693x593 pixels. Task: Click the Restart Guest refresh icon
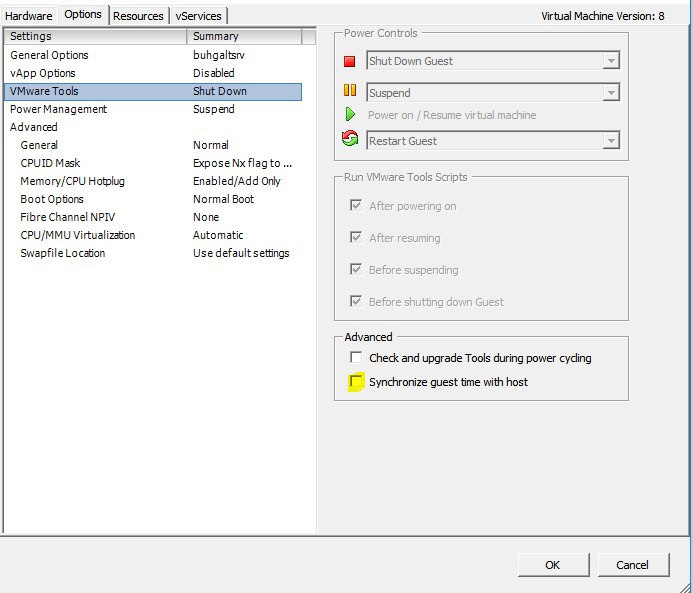350,138
